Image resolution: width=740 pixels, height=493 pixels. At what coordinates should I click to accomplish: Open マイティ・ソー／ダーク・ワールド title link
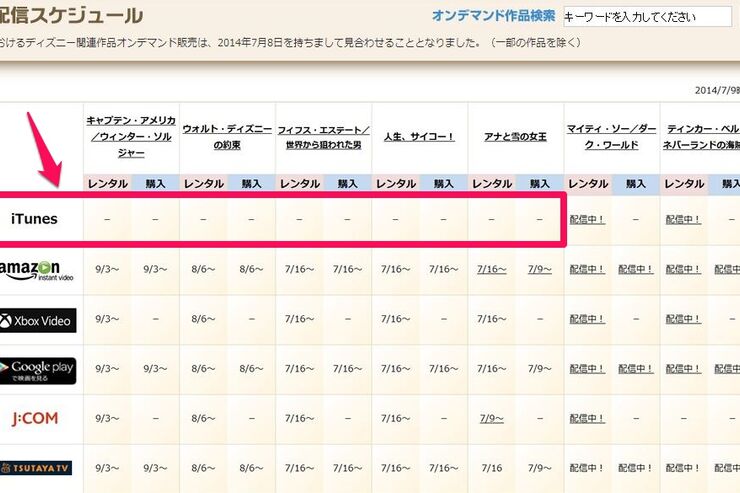(x=612, y=137)
